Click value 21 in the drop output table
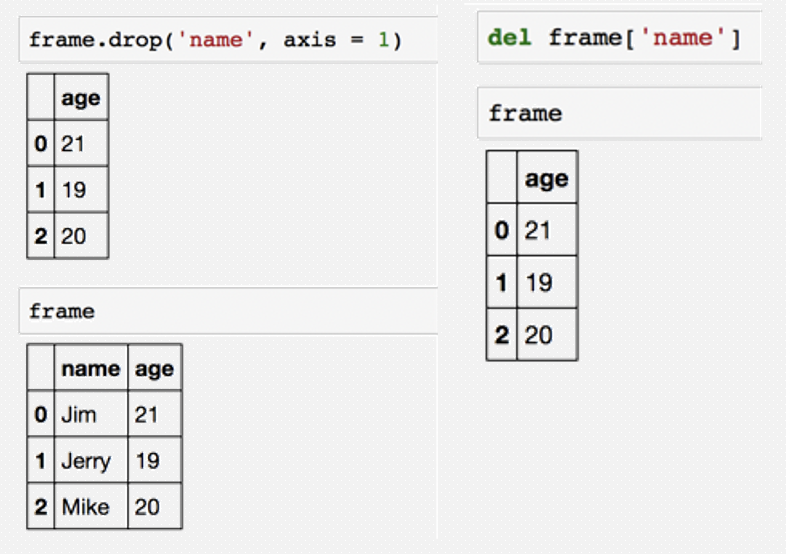Viewport: 786px width, 554px height. [x=73, y=144]
